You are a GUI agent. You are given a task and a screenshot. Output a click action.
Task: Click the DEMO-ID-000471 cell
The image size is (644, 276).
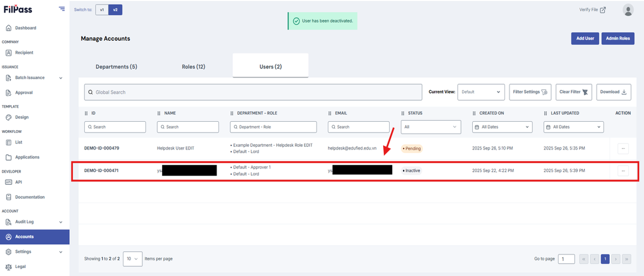[101, 170]
